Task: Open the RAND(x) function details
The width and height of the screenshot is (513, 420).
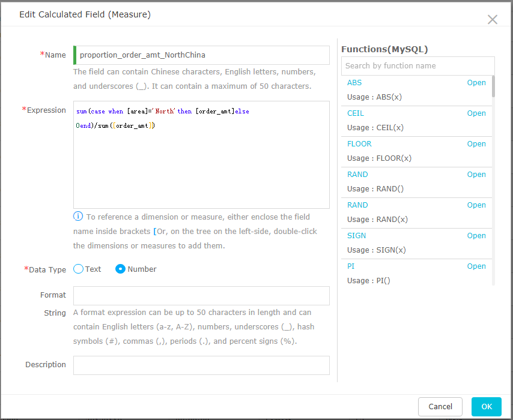Action: (x=476, y=205)
